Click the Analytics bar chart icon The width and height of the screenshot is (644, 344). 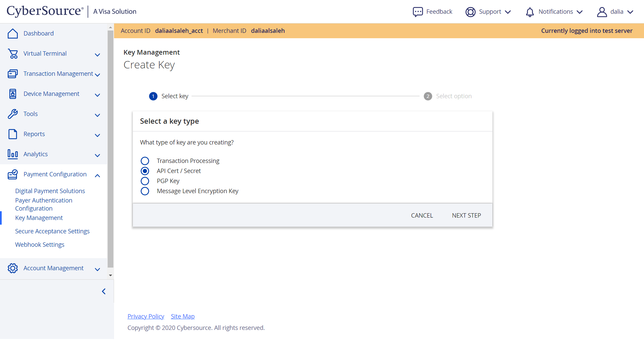(13, 154)
